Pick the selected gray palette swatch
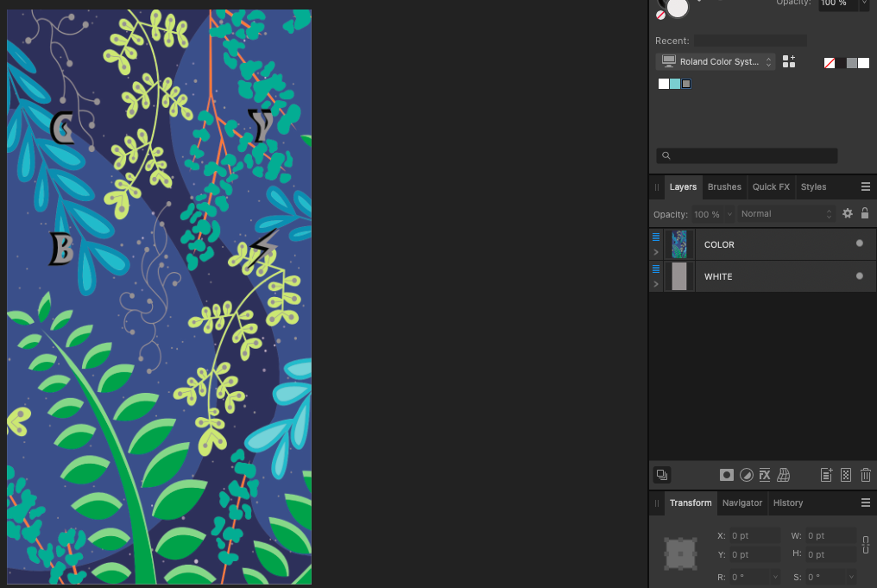Image resolution: width=877 pixels, height=588 pixels. (x=686, y=84)
